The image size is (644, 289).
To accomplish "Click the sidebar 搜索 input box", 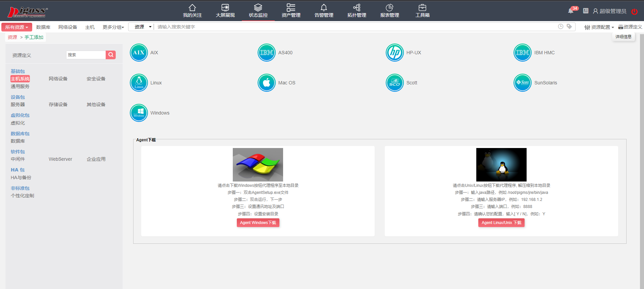I will pyautogui.click(x=86, y=55).
